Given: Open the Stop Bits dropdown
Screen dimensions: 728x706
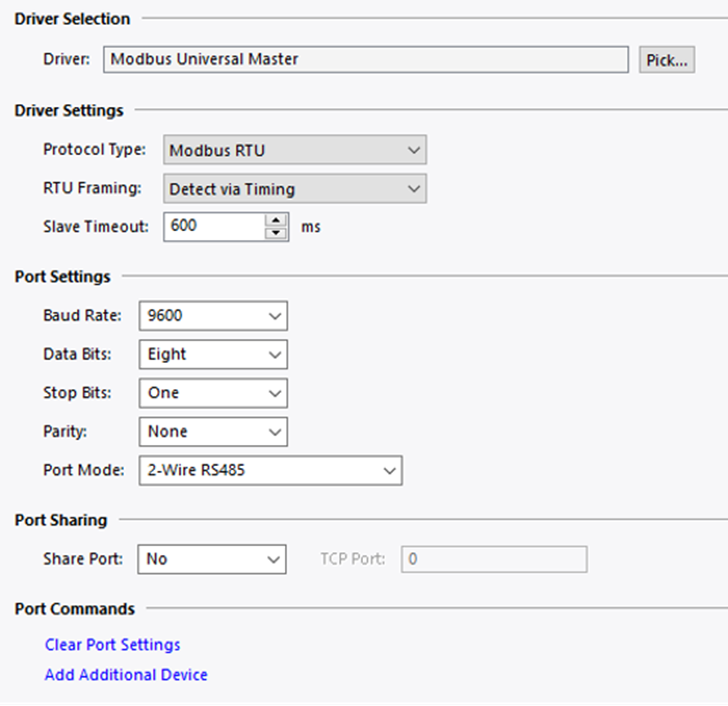Looking at the screenshot, I should 213,393.
